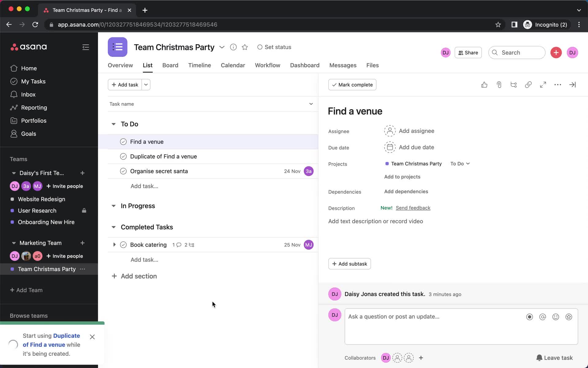Click the emoji icon in comment box
Viewport: 588px width, 368px height.
tap(556, 317)
